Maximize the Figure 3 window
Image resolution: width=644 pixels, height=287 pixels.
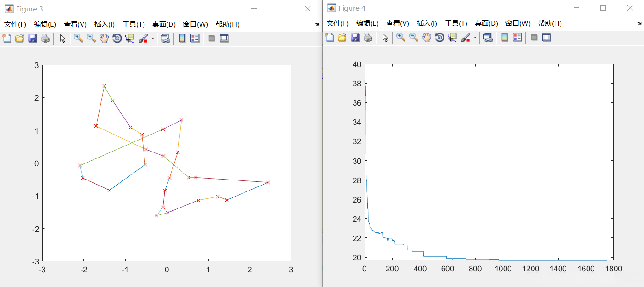pos(281,8)
